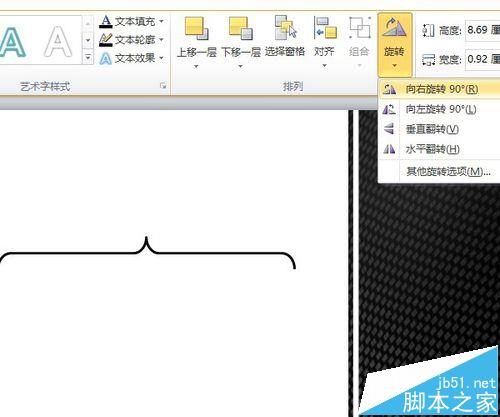Open the WordArt Styles (艺术字样式) dialog launcher
Image resolution: width=500 pixels, height=417 pixels.
(x=163, y=86)
